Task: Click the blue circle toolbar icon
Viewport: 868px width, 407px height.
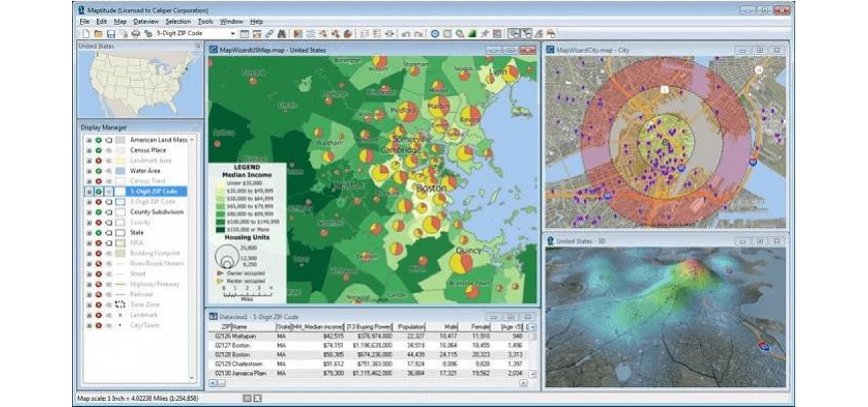Action: tap(435, 33)
